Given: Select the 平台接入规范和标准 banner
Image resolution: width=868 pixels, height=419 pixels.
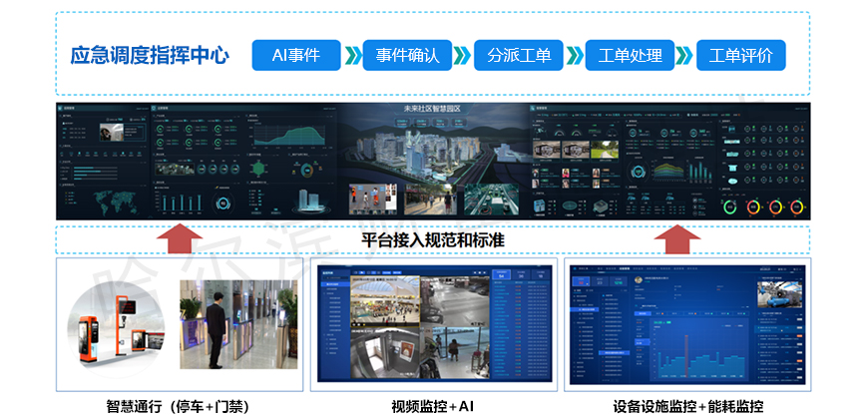Looking at the screenshot, I should [431, 239].
